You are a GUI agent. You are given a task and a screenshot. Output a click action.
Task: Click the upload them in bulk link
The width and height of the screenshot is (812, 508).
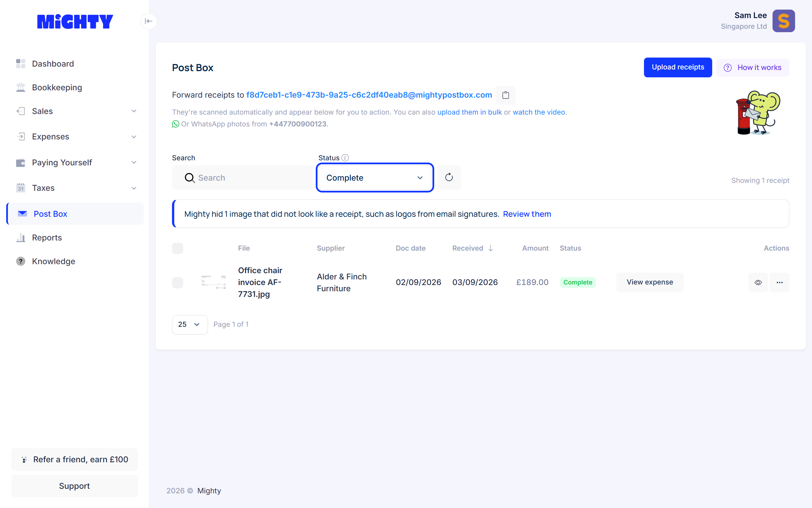tap(469, 112)
